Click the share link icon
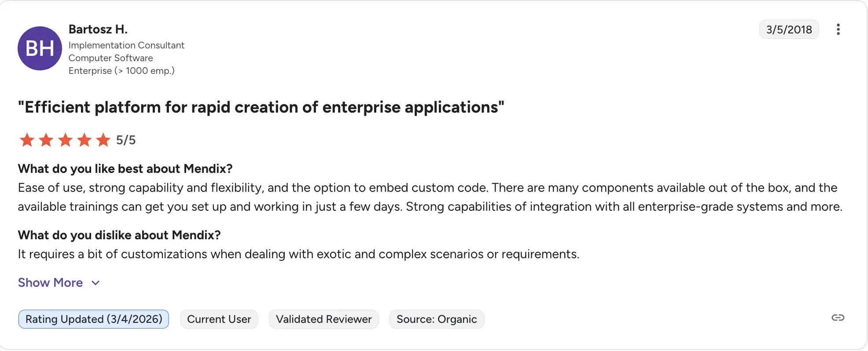The width and height of the screenshot is (868, 351). (838, 318)
